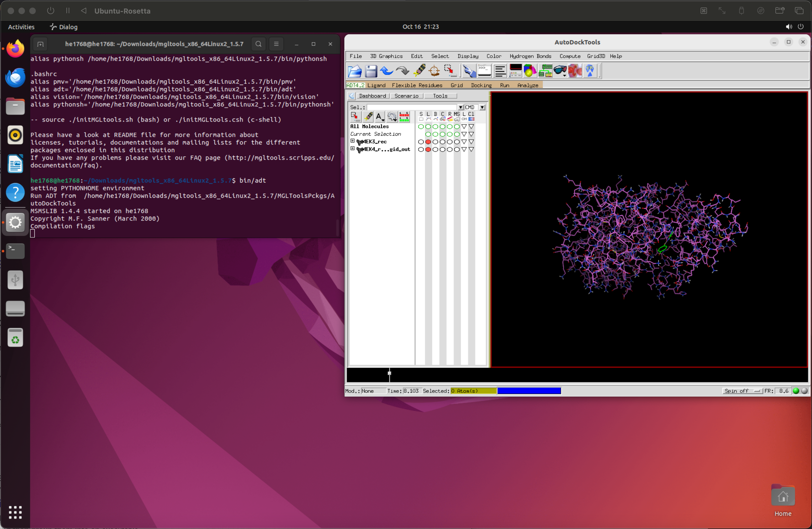Open the Grid menu in ADT4.2 bar
The height and width of the screenshot is (529, 812).
pyautogui.click(x=456, y=85)
